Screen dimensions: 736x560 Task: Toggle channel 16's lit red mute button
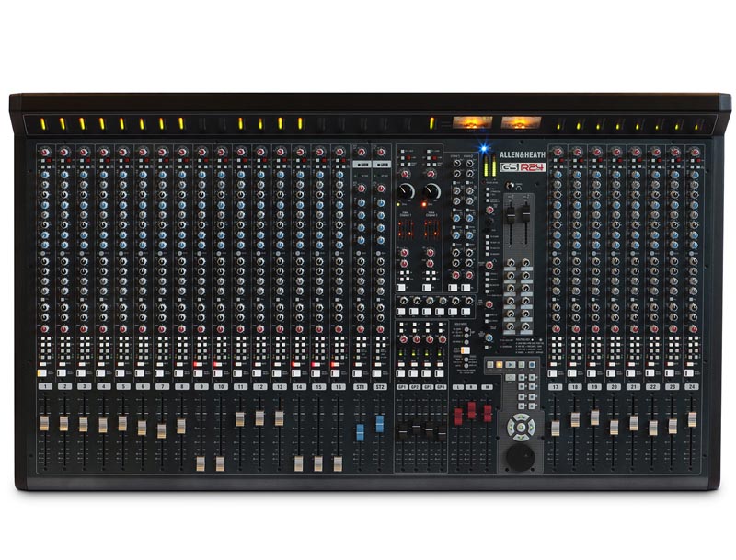click(335, 364)
